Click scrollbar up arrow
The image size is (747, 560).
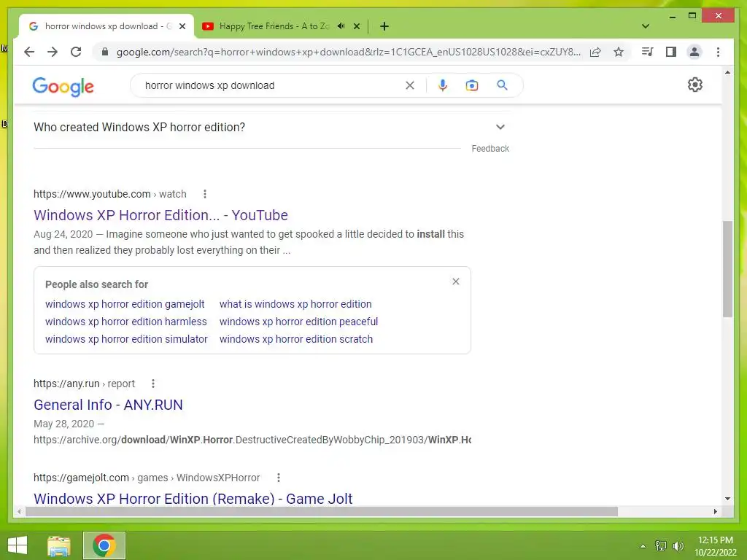pos(727,72)
